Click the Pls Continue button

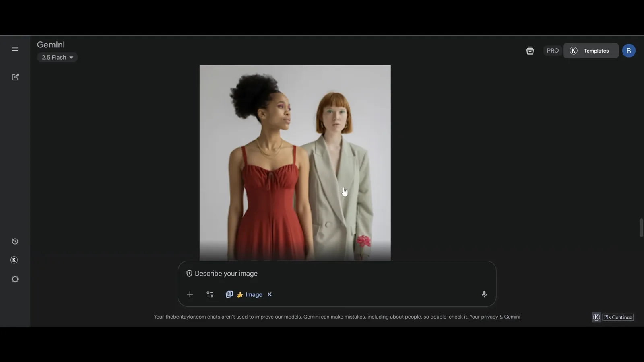point(618,317)
